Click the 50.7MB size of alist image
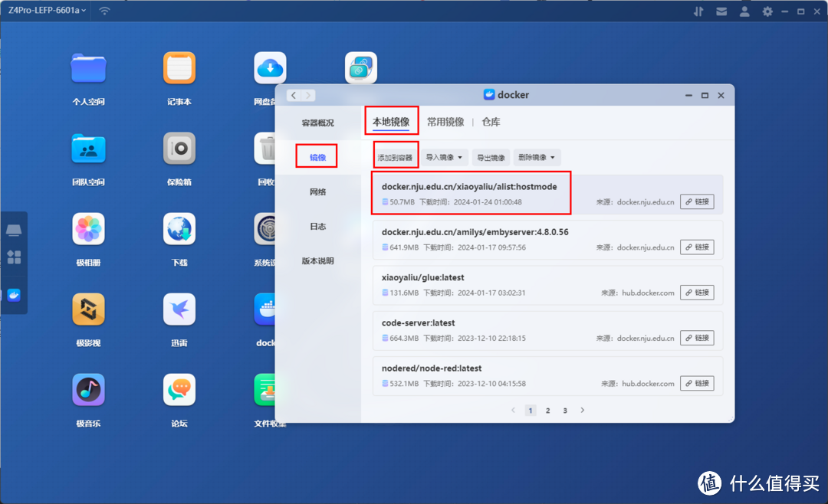Viewport: 828px width, 504px height. (402, 202)
